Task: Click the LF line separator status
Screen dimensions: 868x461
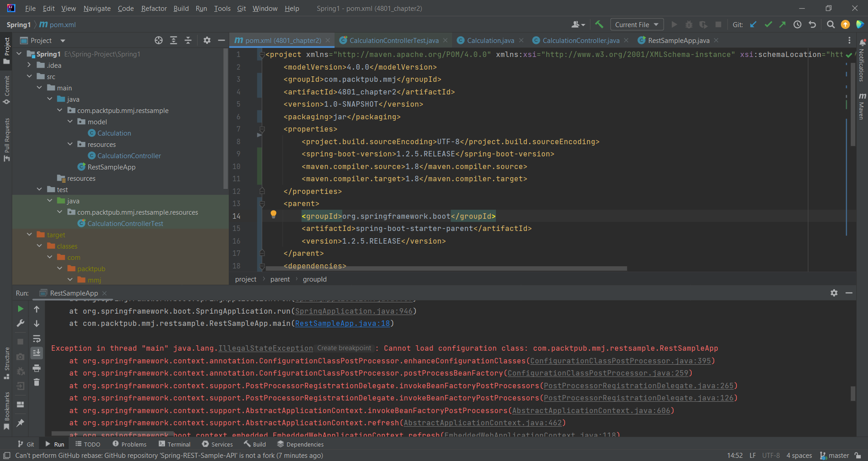Action: point(753,455)
